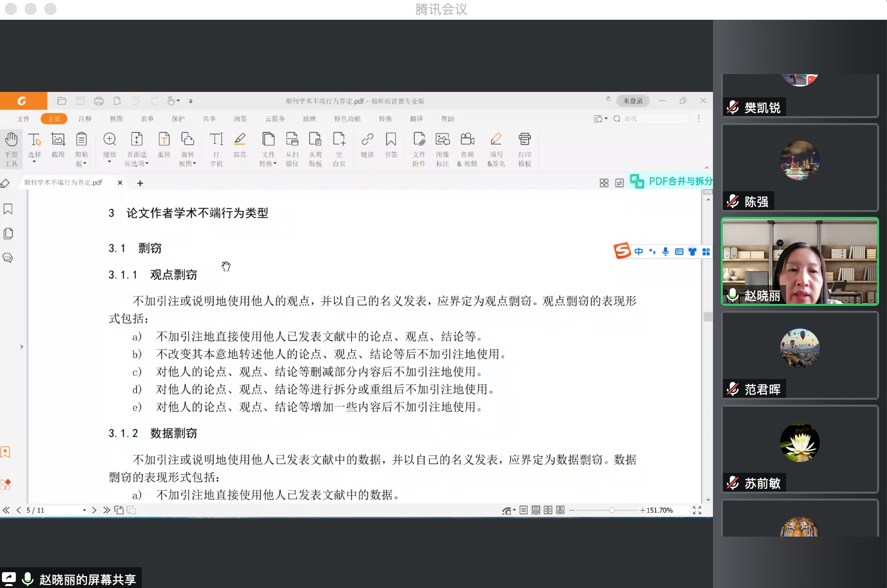Toggle the Sogou input microphone icon
Screen dimensions: 887x588
tap(665, 252)
